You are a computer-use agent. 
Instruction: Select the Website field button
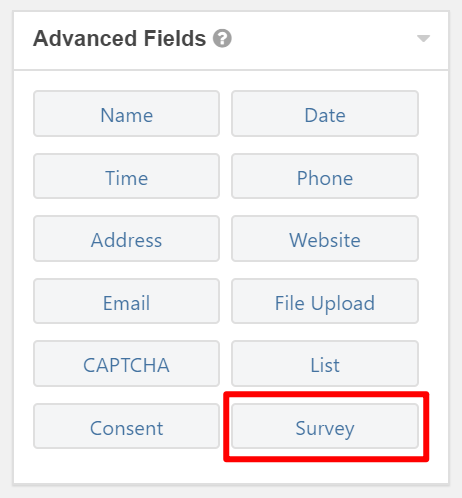pyautogui.click(x=325, y=239)
